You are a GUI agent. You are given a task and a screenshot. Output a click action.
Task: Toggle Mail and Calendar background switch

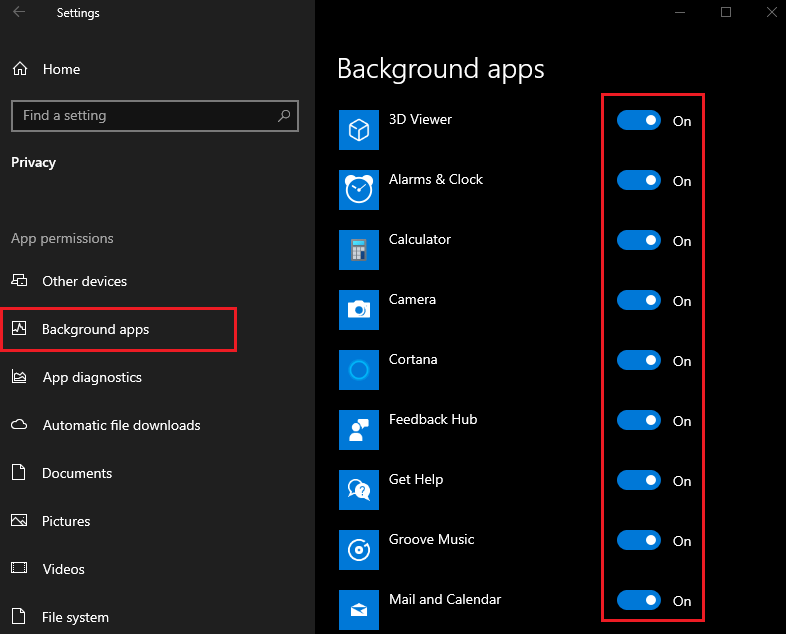pos(639,600)
